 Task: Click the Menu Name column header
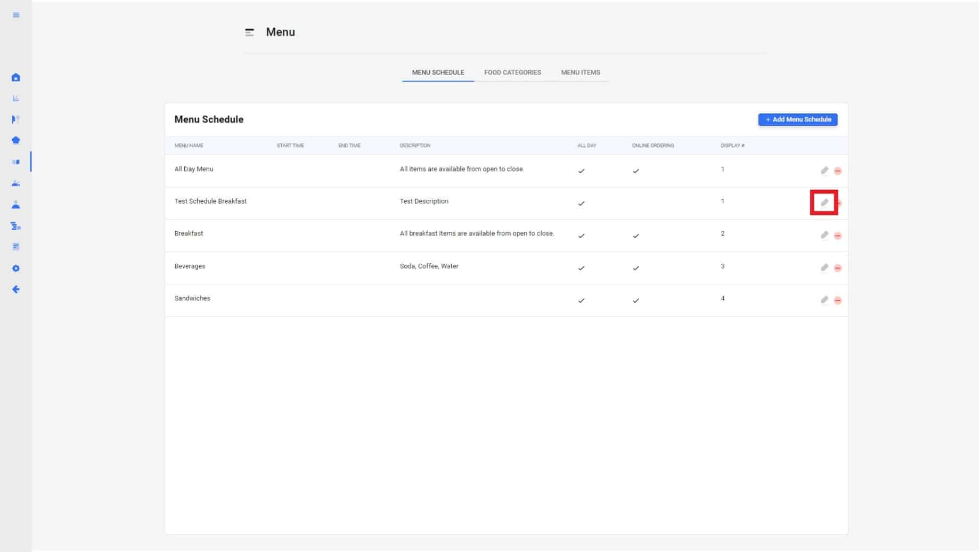tap(189, 145)
